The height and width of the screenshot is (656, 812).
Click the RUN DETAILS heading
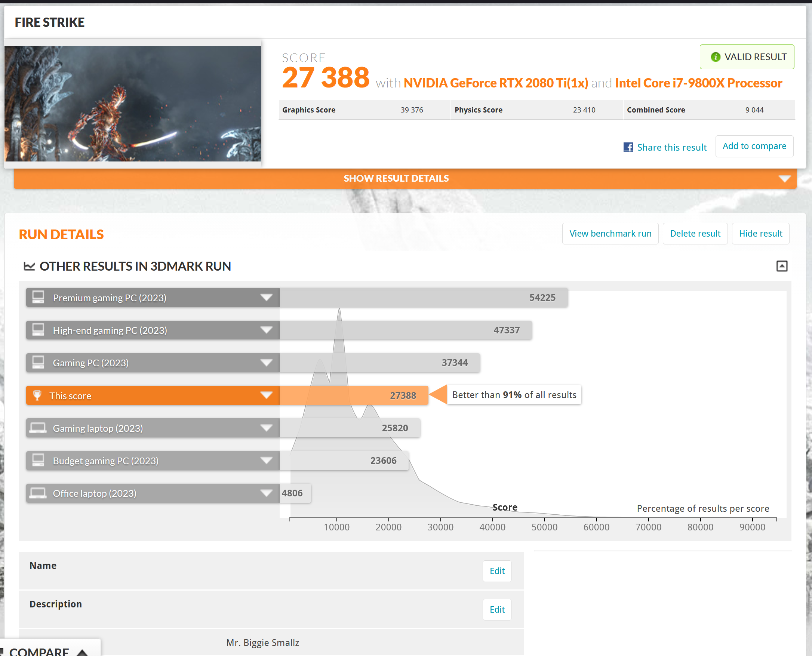[61, 234]
